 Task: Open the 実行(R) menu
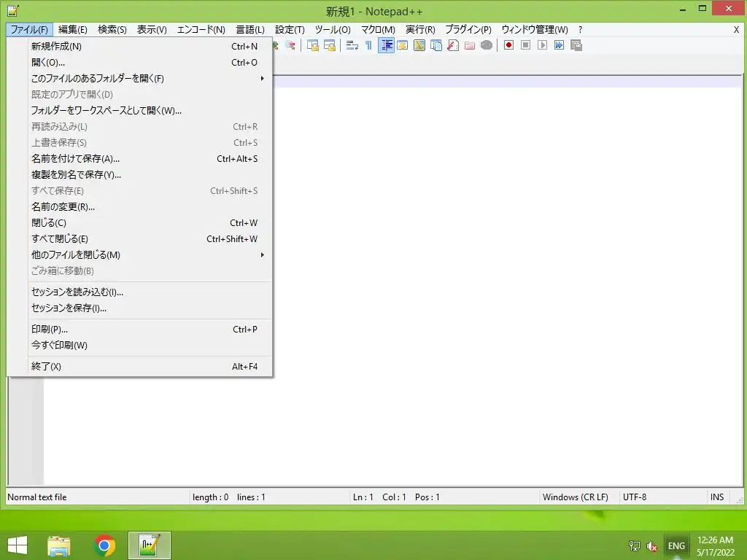click(420, 29)
